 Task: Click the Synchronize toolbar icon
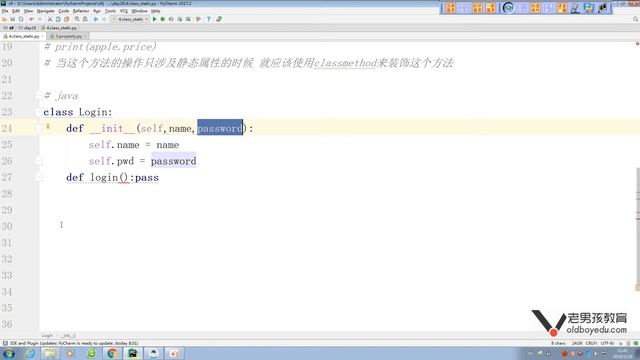point(21,19)
